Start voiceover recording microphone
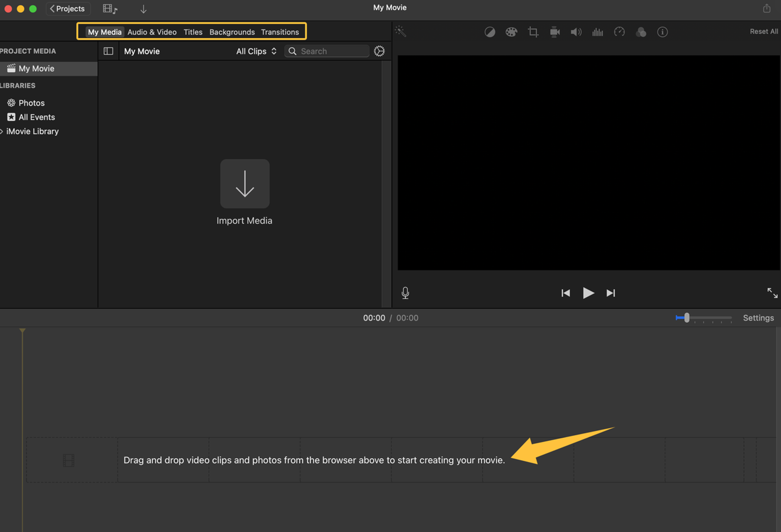The image size is (781, 532). coord(405,293)
